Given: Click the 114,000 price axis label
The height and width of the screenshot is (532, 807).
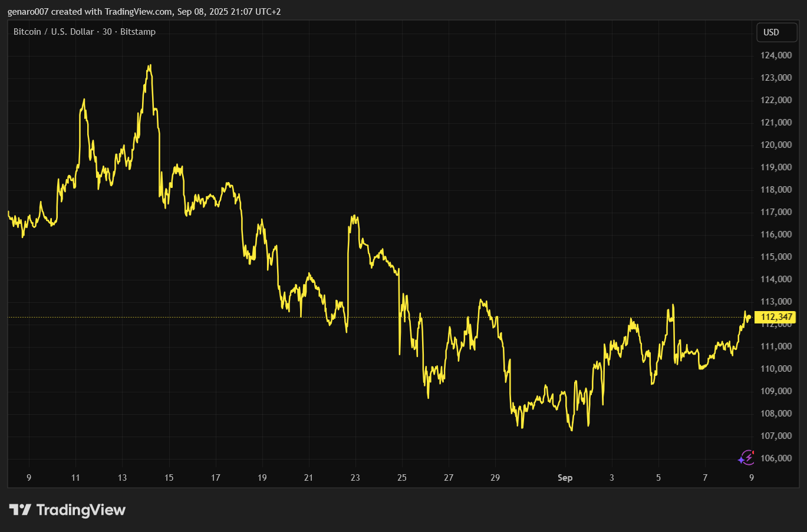Looking at the screenshot, I should click(x=776, y=279).
